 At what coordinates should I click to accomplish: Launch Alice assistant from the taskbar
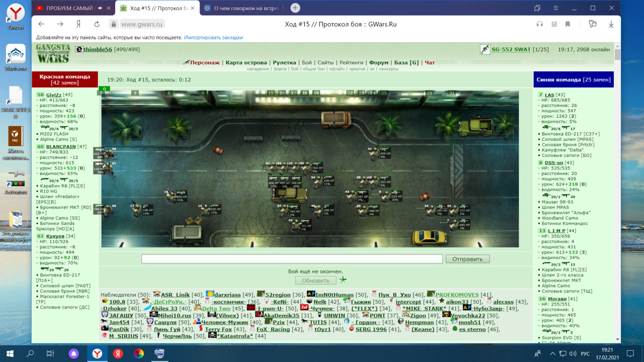coord(74,353)
